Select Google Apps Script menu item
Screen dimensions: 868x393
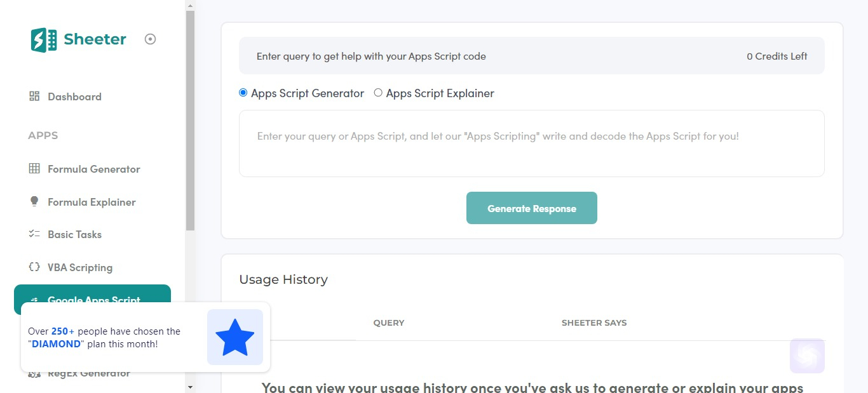tap(92, 294)
